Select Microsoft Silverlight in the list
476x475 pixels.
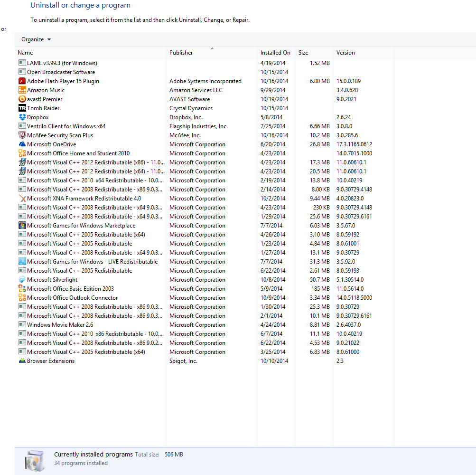(x=52, y=280)
